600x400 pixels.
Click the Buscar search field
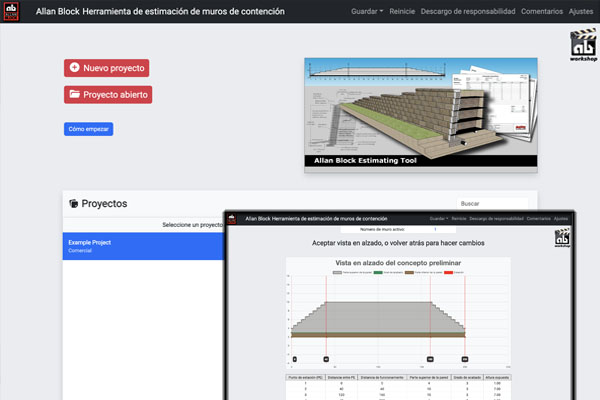pyautogui.click(x=492, y=204)
